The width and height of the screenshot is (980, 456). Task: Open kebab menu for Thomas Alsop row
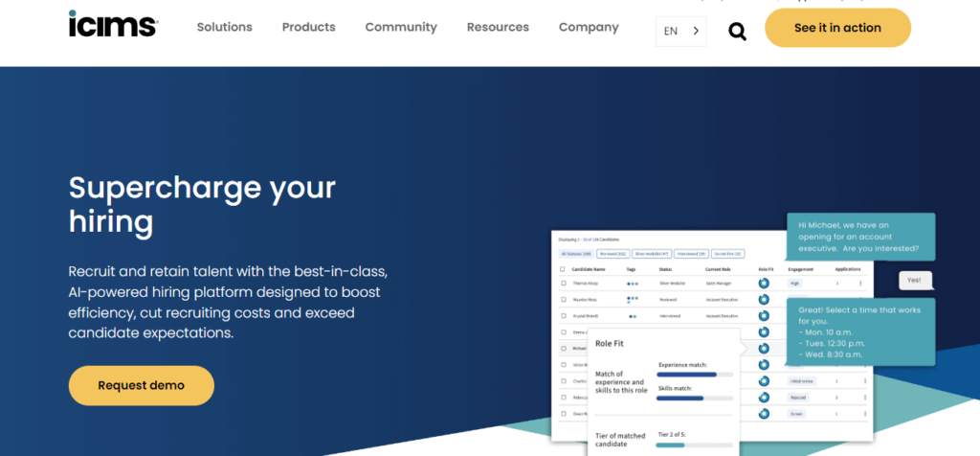point(860,284)
